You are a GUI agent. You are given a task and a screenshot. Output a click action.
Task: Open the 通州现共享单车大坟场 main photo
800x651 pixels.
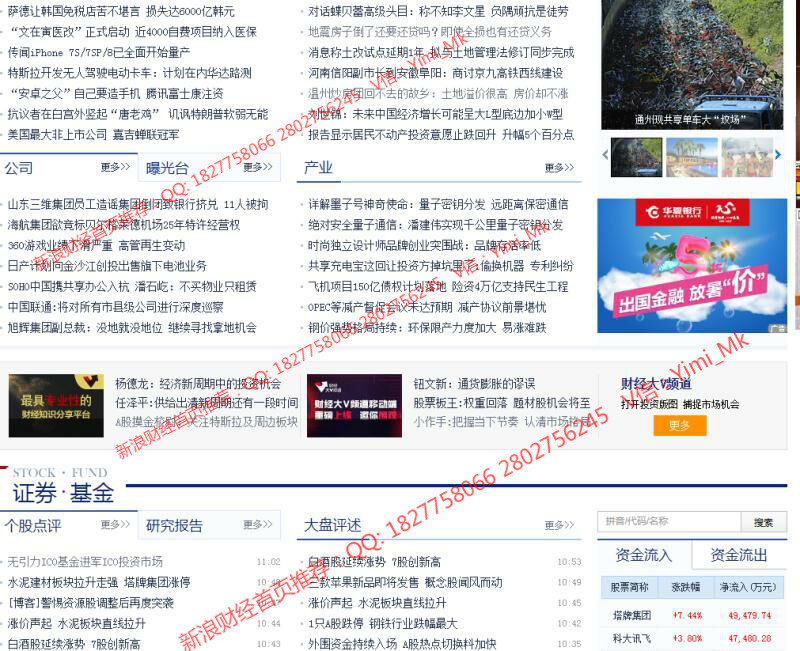tap(692, 64)
